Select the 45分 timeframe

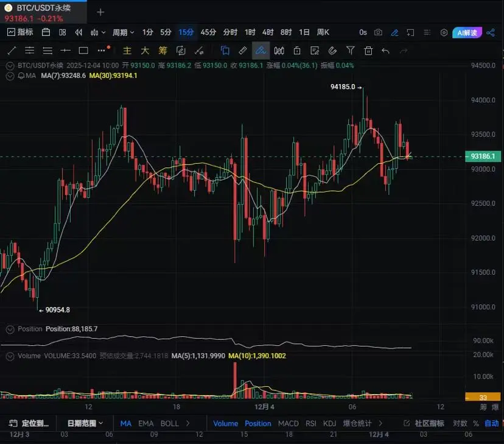208,32
